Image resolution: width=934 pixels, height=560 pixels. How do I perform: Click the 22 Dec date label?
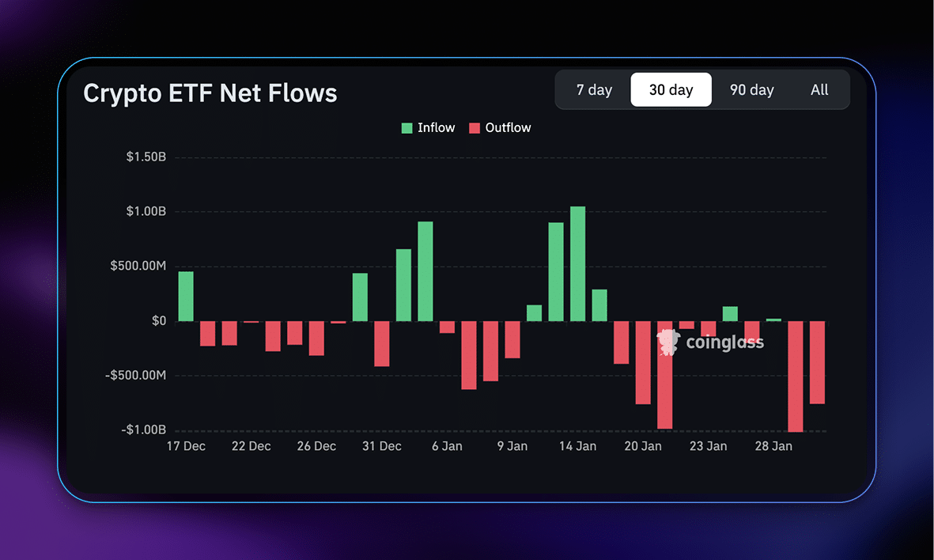(x=251, y=445)
